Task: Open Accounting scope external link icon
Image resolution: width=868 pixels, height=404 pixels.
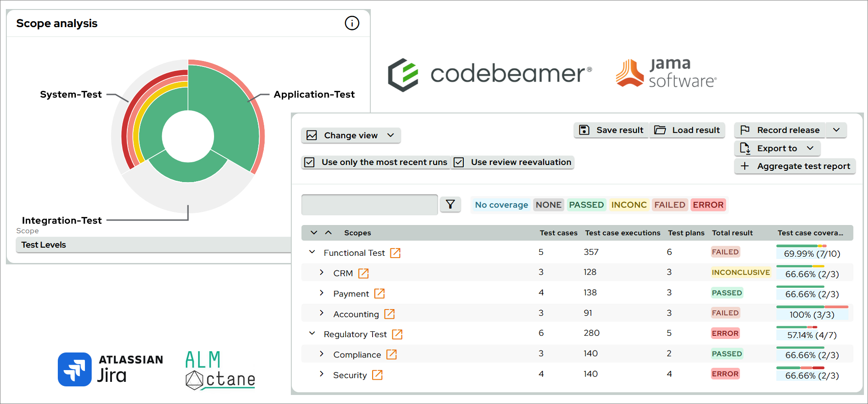Action: [389, 314]
